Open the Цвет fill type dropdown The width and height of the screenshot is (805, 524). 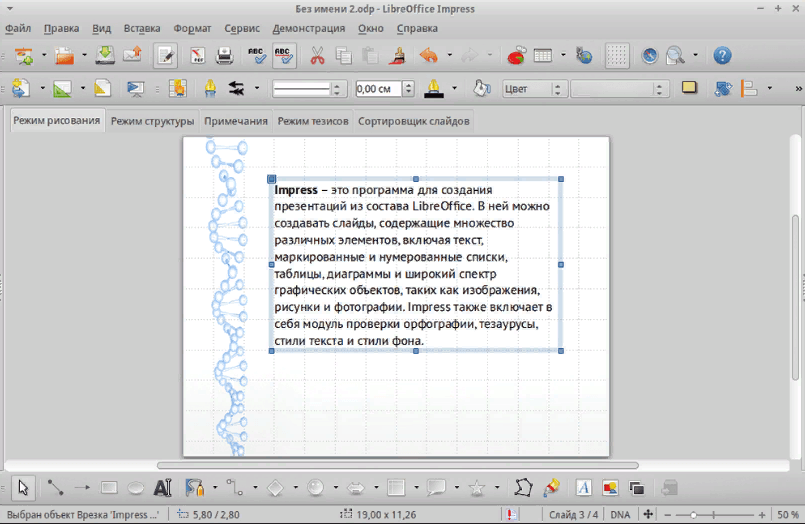[534, 89]
